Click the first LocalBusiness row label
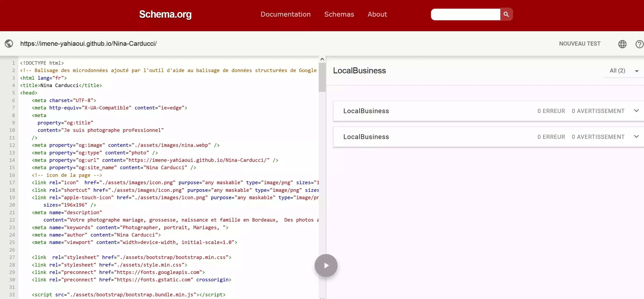The image size is (644, 299). pos(366,111)
